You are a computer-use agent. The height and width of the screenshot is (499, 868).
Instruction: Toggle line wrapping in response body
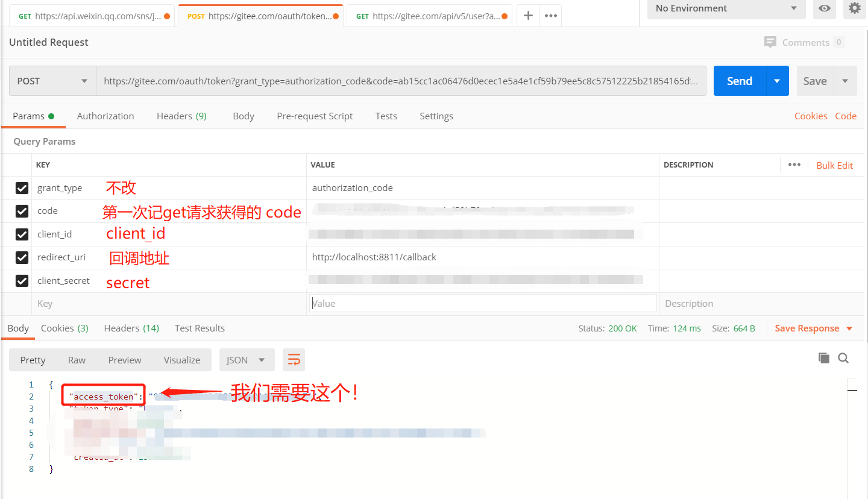coord(294,358)
